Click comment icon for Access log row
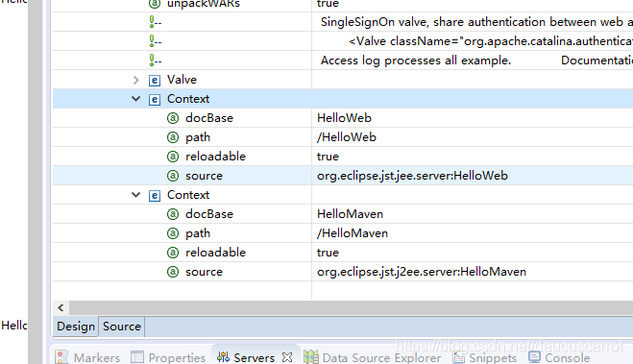The height and width of the screenshot is (364, 633). [155, 61]
